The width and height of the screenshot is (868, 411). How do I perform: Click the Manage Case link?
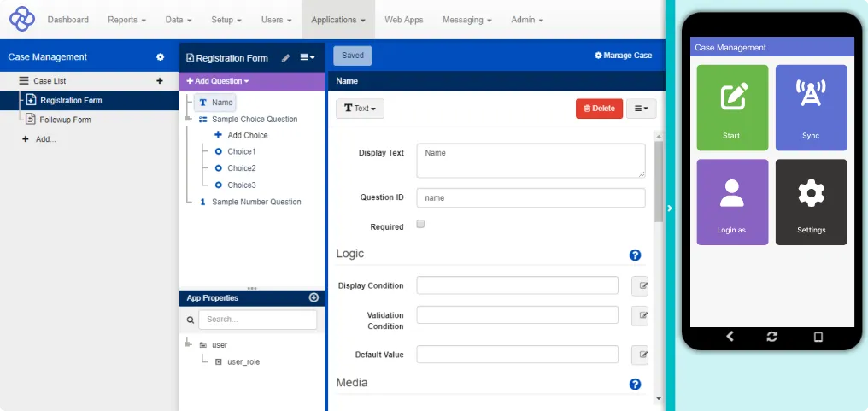click(x=623, y=56)
